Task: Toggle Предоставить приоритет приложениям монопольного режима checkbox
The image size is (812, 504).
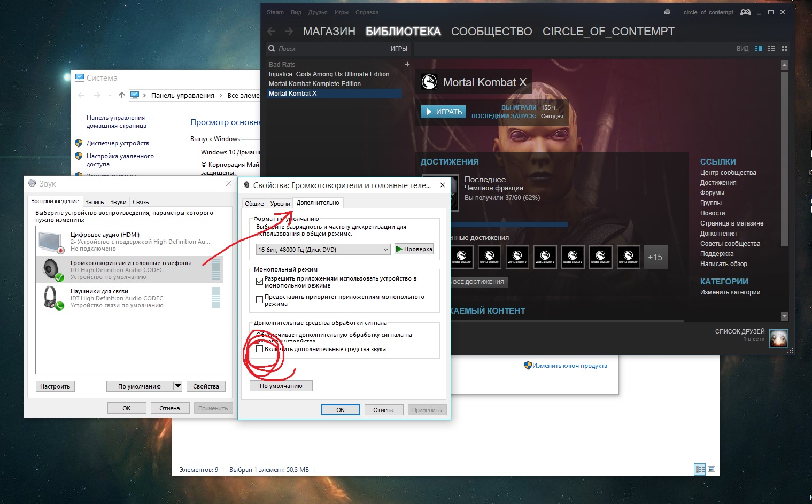Action: pos(259,299)
